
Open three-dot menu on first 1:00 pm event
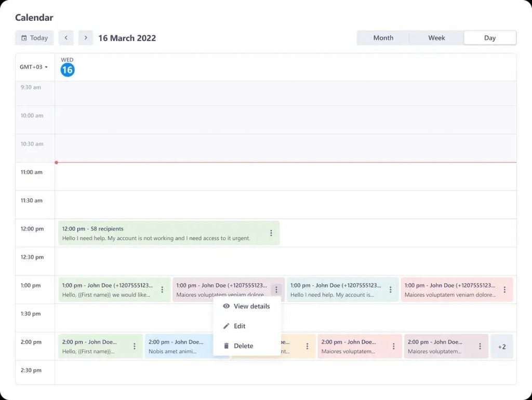point(162,290)
